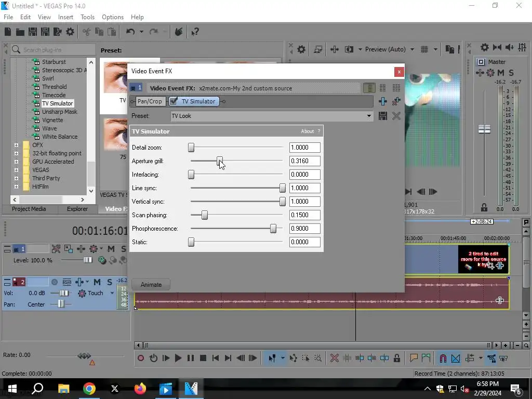Toggle the TV Simulator effect checkbox
This screenshot has width=532, height=399.
pyautogui.click(x=174, y=101)
